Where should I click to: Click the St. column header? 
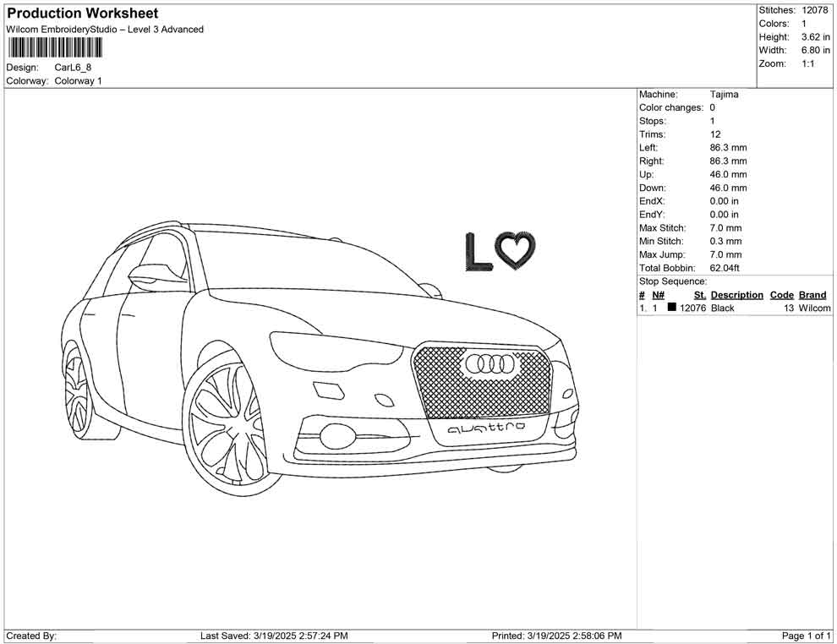pos(700,295)
